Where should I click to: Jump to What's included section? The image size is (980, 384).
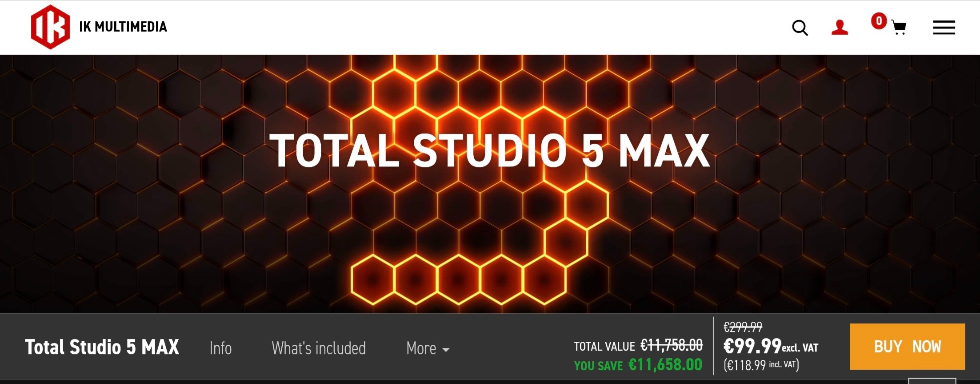tap(319, 348)
